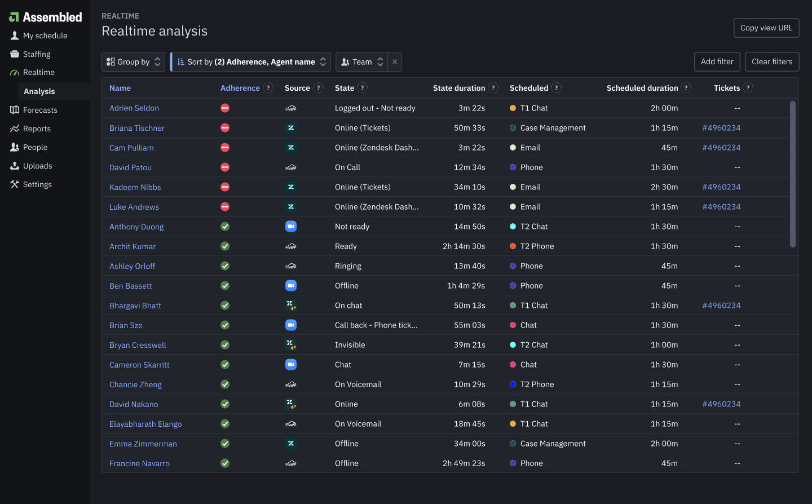Click Five9 source icon for Chancie Zheng
This screenshot has width=812, height=504.
click(291, 384)
